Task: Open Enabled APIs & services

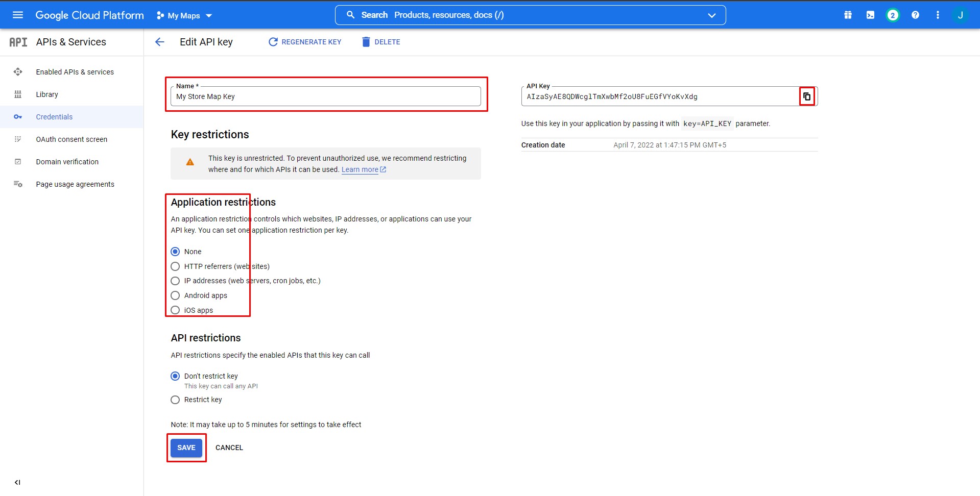Action: point(71,72)
